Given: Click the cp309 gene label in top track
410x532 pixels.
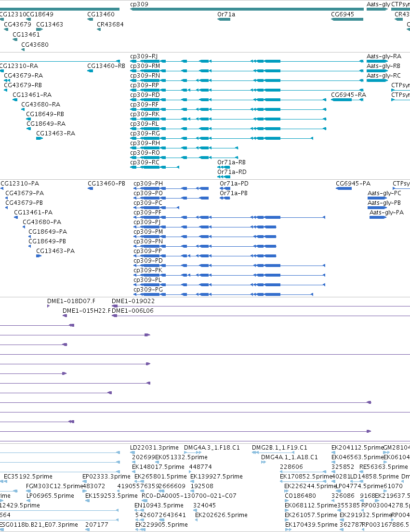Looking at the screenshot, I should [x=139, y=4].
